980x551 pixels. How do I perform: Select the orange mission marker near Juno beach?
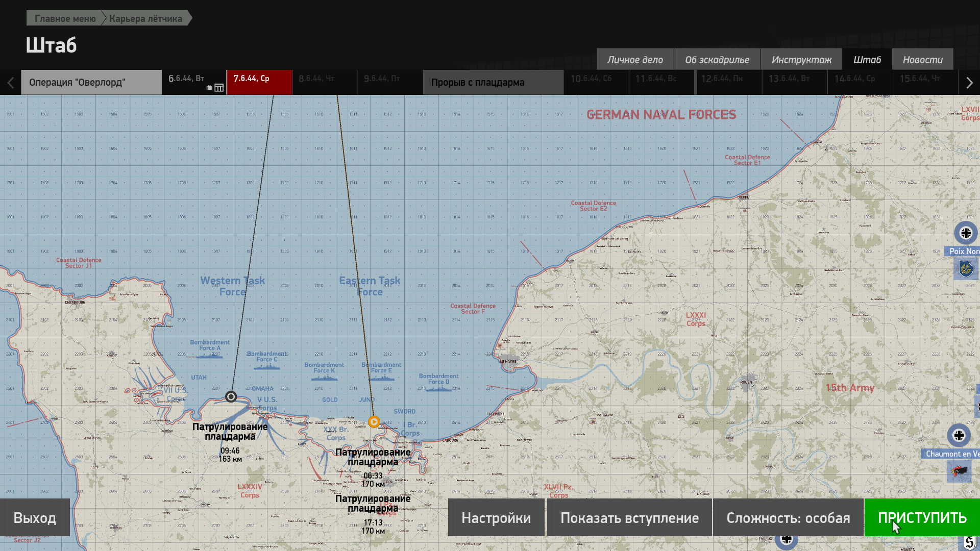point(374,421)
